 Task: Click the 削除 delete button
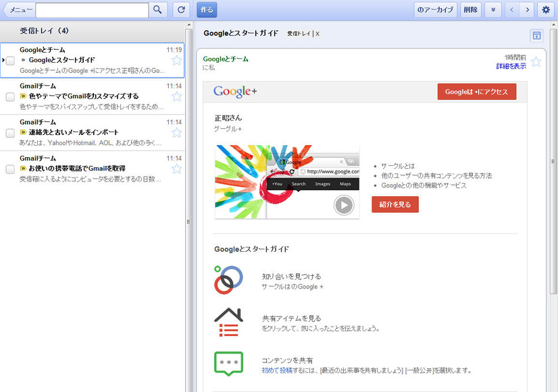pos(470,9)
